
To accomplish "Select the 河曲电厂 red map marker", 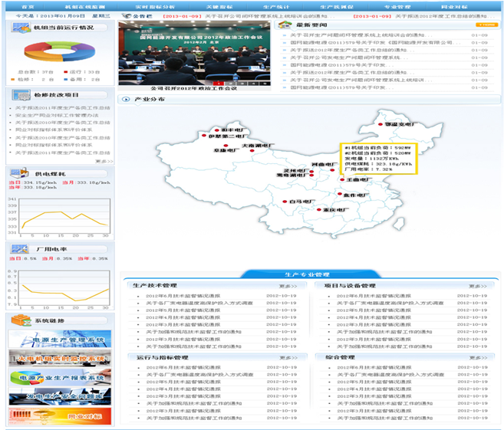I will (x=332, y=170).
